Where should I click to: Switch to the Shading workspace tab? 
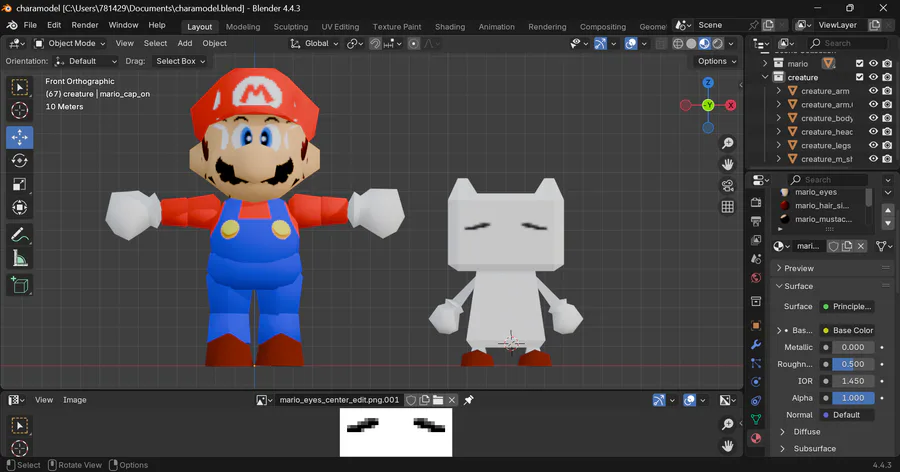pos(450,27)
